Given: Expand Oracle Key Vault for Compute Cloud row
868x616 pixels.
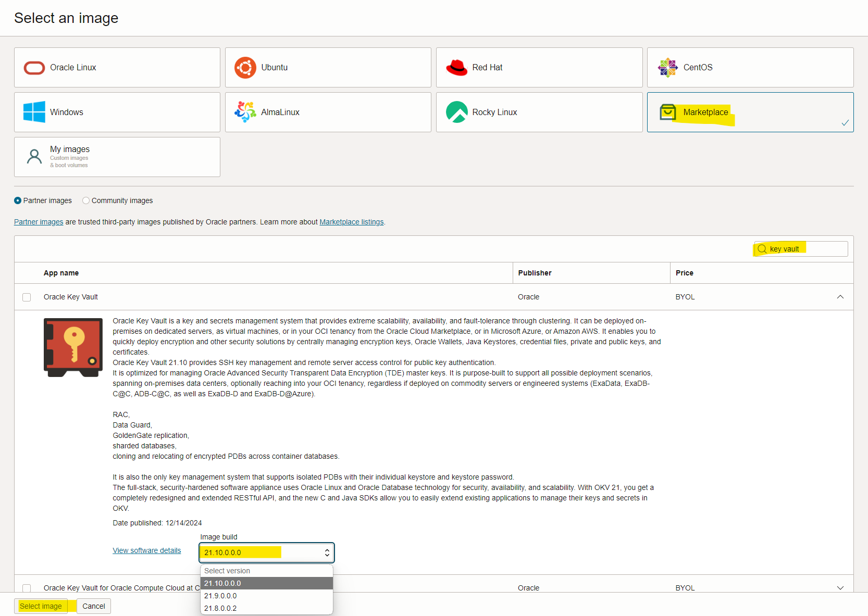Looking at the screenshot, I should (x=840, y=588).
